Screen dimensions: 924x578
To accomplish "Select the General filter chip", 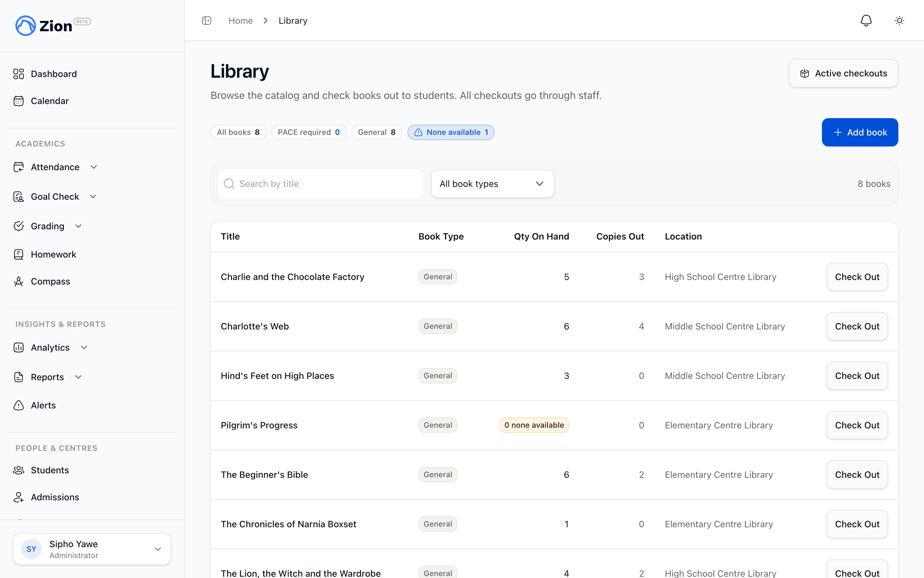I will click(x=376, y=132).
